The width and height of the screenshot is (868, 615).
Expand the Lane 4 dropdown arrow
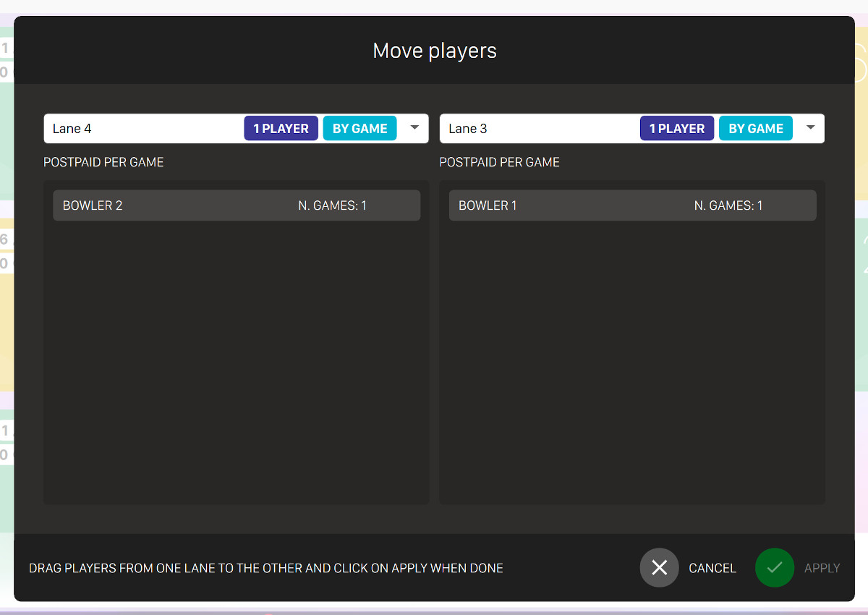[414, 127]
